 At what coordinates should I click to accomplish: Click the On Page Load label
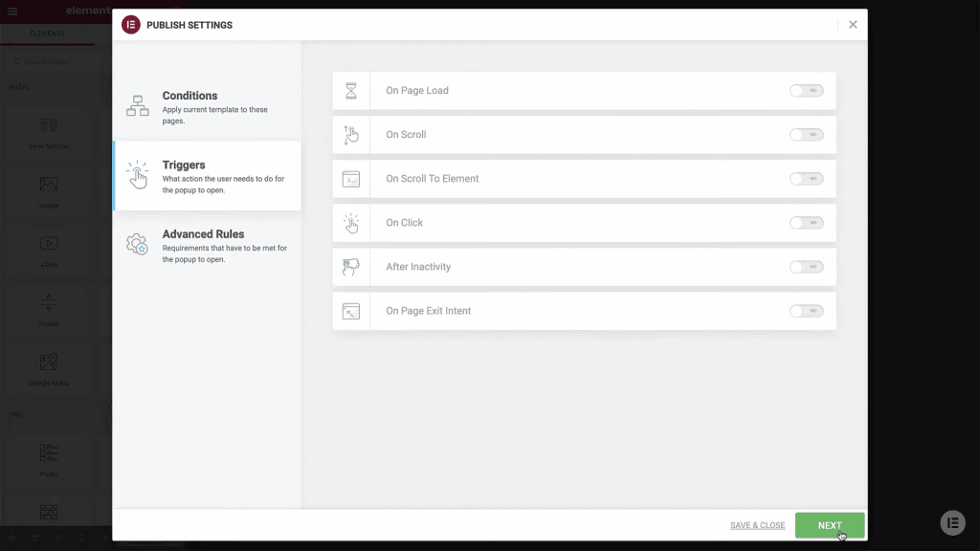click(417, 91)
